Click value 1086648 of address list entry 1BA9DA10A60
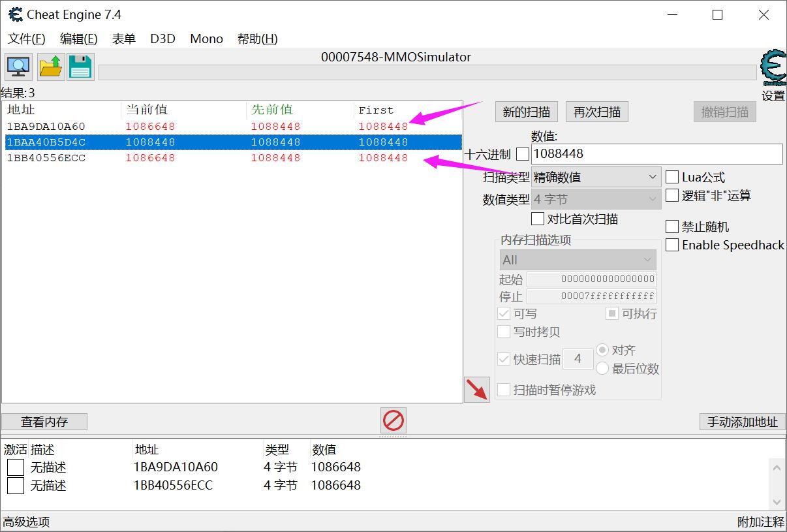This screenshot has height=532, width=787. [335, 467]
